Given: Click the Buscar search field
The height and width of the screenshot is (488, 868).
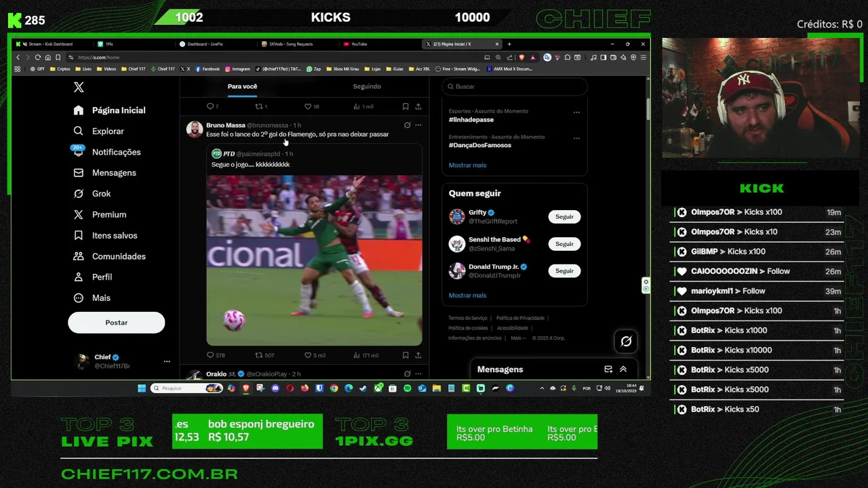Looking at the screenshot, I should point(515,87).
